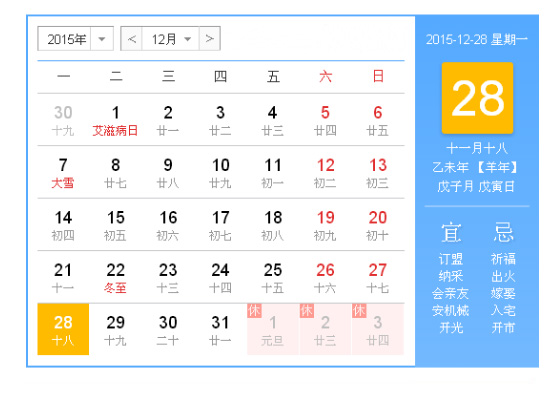Open the 12月 month dropdown

171,39
